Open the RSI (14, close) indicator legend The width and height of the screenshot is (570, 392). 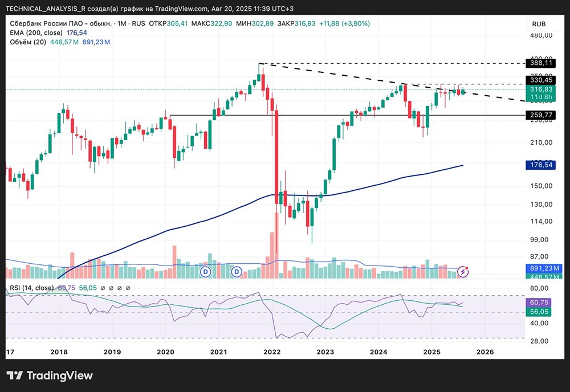pos(31,288)
